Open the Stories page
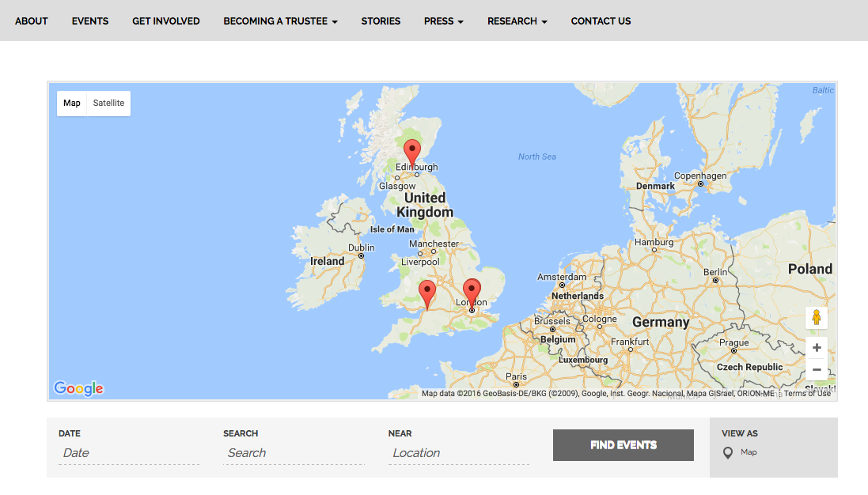Viewport: 868px width, 495px height. 381,21
